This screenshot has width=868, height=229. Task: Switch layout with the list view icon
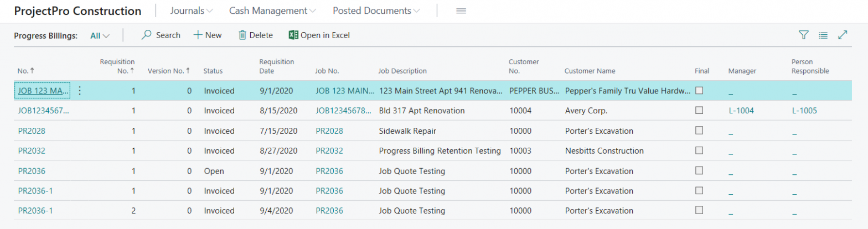click(x=823, y=35)
